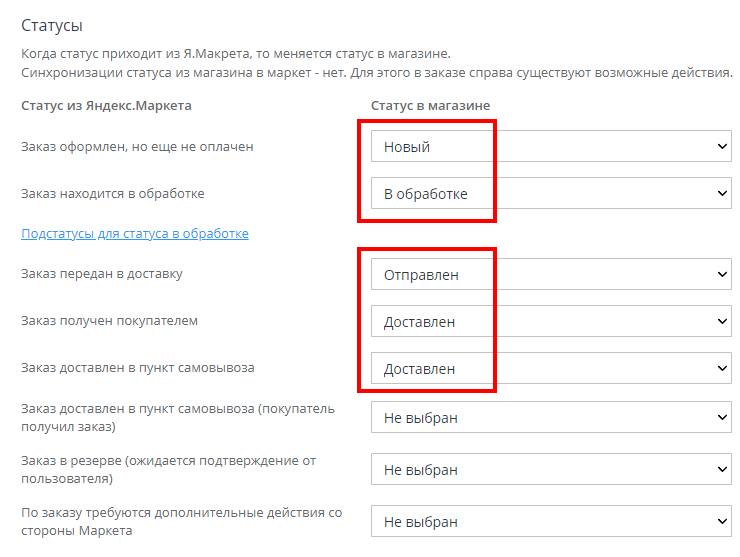Open dropdown for Market additional actions row
The height and width of the screenshot is (557, 740).
point(551,521)
